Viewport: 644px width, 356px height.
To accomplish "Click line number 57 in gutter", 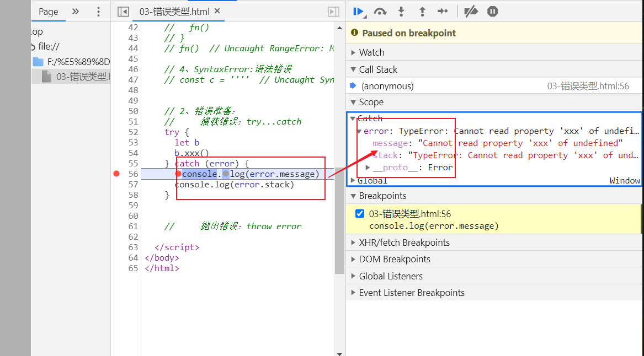I will tap(133, 185).
